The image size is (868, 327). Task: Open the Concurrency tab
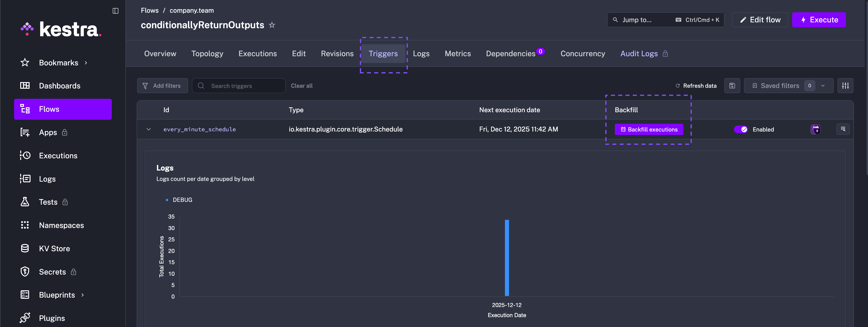pos(583,54)
